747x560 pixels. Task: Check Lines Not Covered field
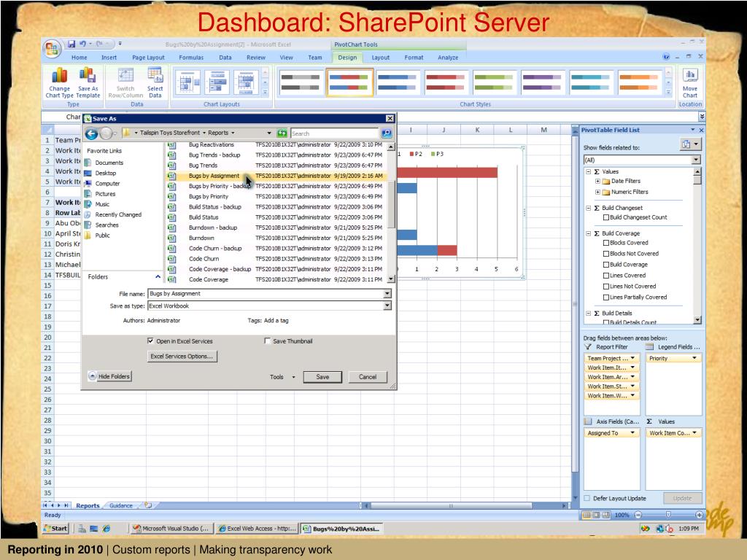(x=606, y=286)
